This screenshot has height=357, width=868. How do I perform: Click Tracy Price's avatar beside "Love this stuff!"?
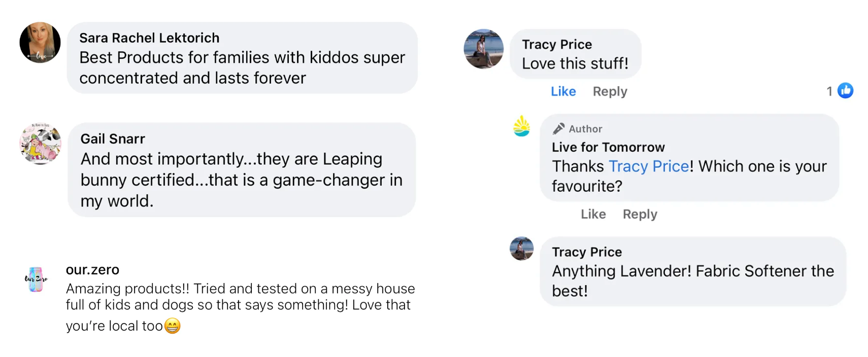[x=483, y=49]
